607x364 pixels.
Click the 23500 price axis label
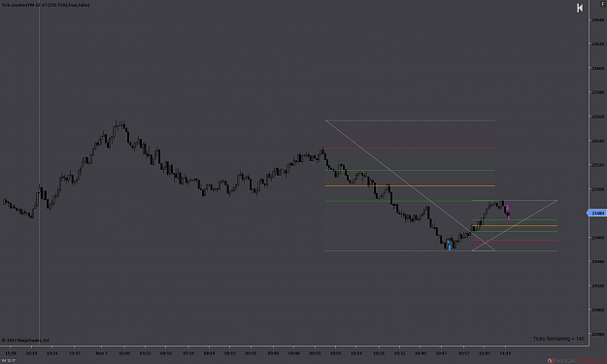[x=597, y=189]
